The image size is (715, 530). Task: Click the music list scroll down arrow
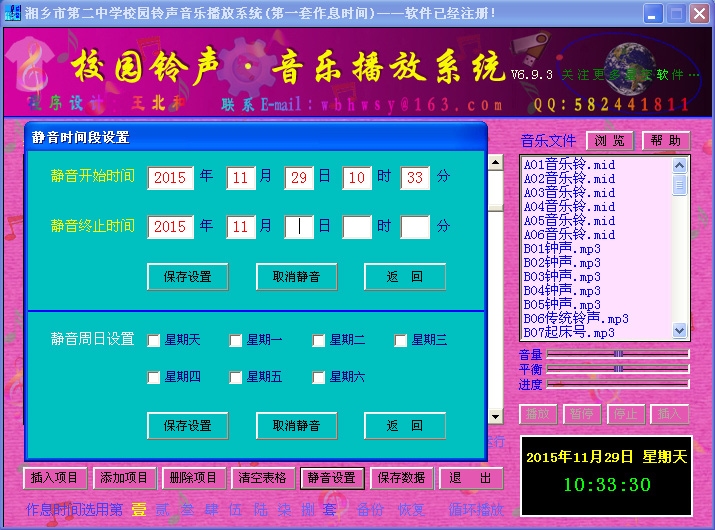(679, 331)
